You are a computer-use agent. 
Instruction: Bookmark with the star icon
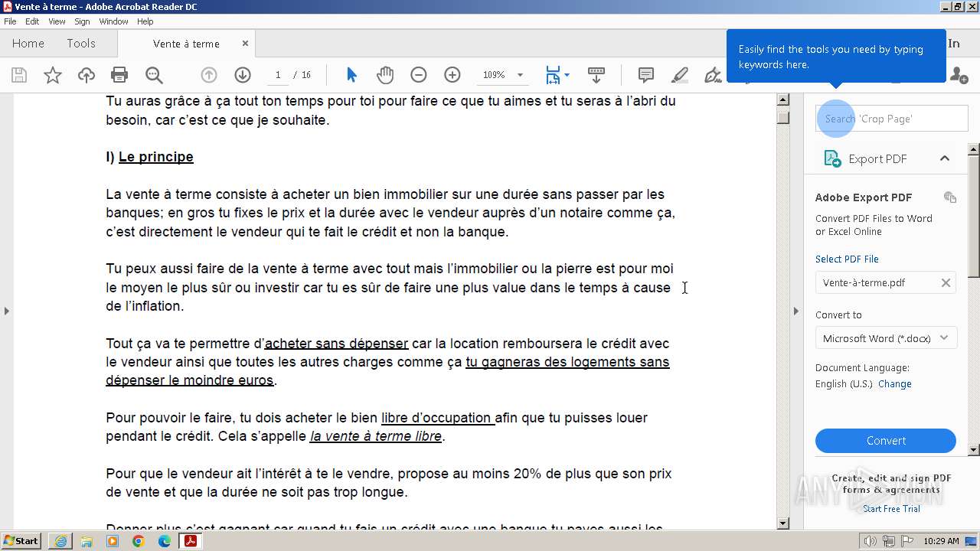pos(53,75)
